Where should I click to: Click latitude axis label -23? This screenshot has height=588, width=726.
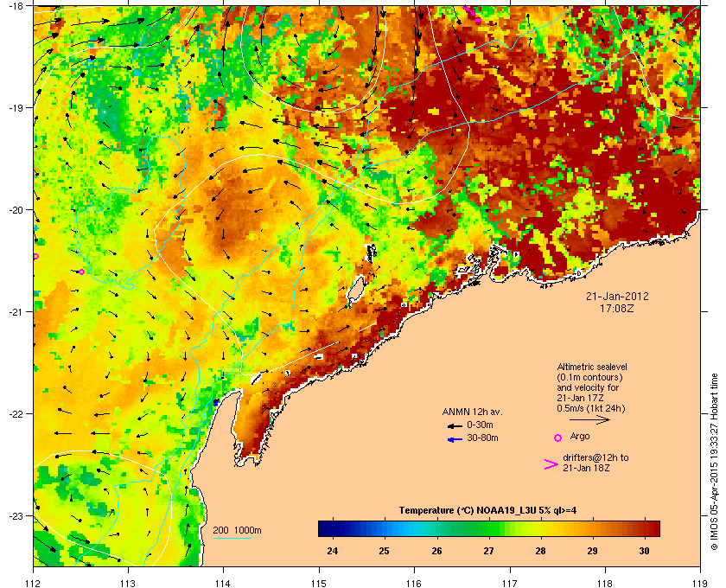click(16, 515)
